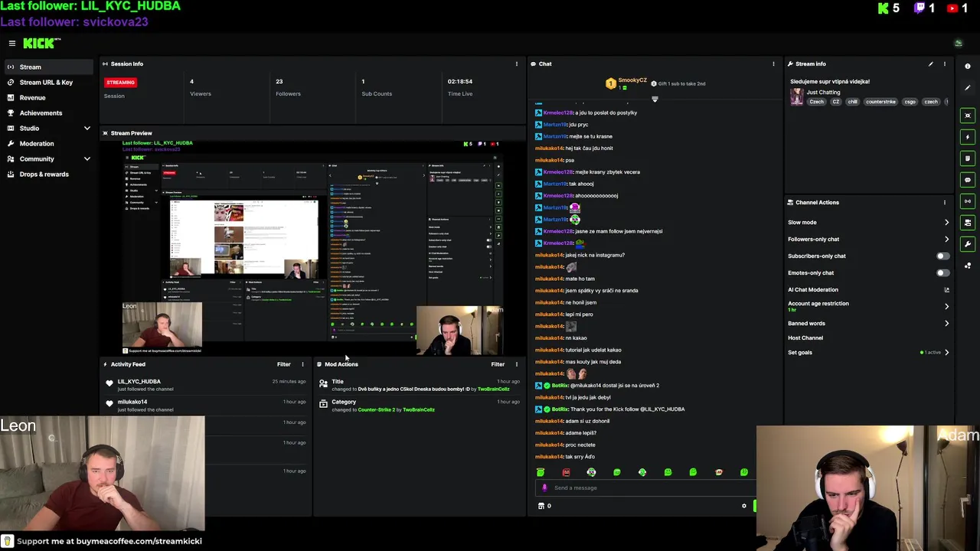Click the gift sub progress indicator
The height and width of the screenshot is (551, 980).
[x=678, y=83]
